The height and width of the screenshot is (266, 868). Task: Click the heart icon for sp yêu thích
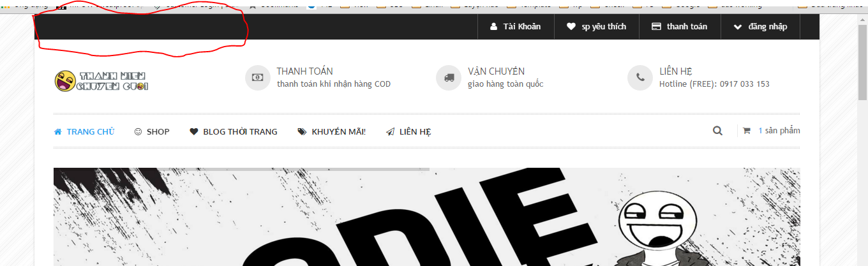571,27
